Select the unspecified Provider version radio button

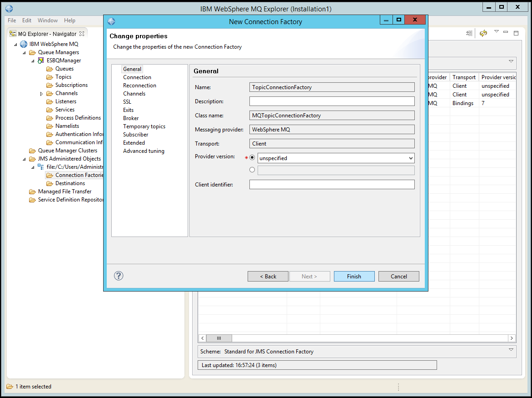(x=253, y=157)
